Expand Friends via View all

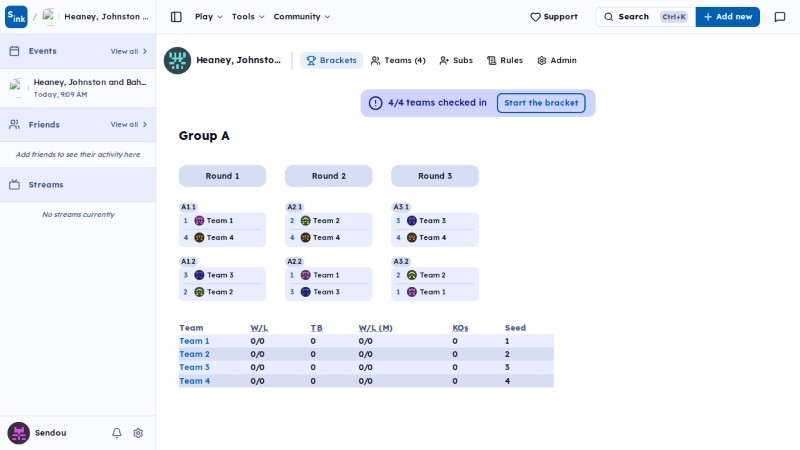click(129, 124)
